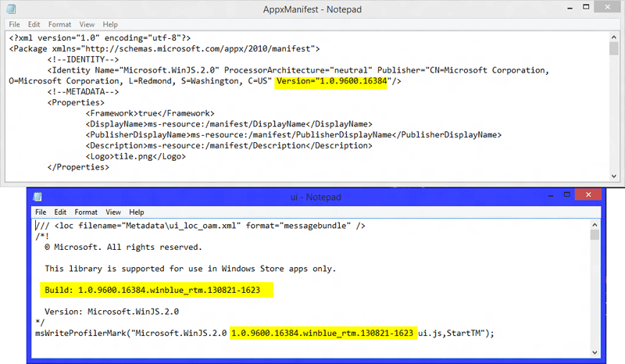Open Help menu in ui Notepad
The width and height of the screenshot is (625, 364).
click(136, 212)
